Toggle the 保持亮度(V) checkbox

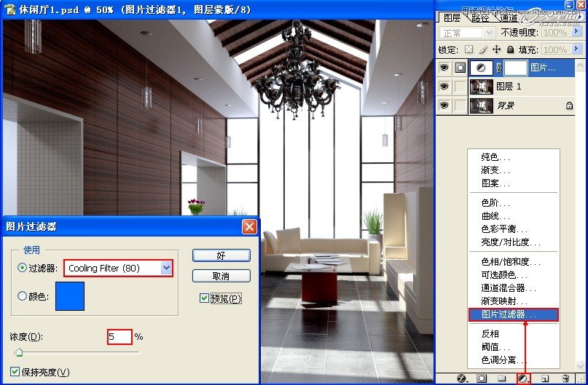point(15,371)
